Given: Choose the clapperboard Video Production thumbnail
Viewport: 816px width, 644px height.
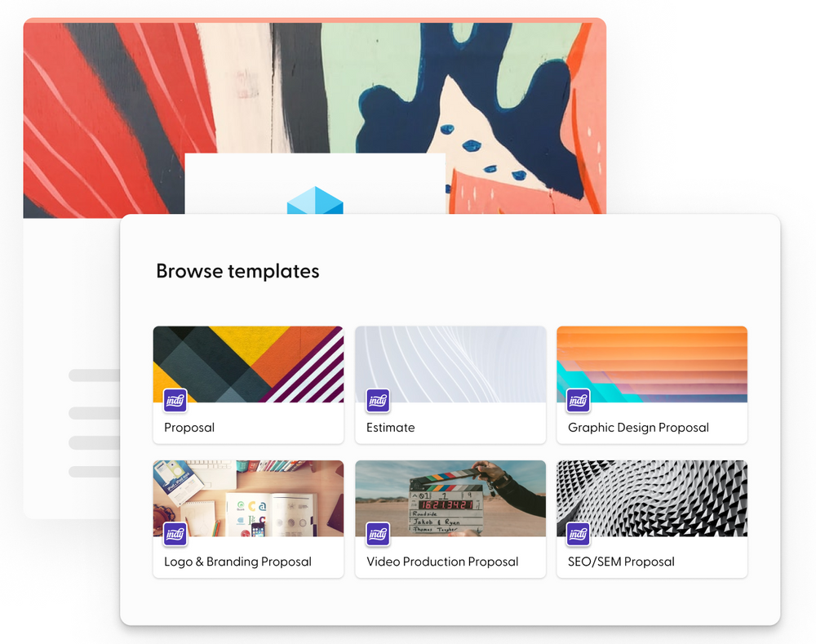Looking at the screenshot, I should click(x=450, y=498).
